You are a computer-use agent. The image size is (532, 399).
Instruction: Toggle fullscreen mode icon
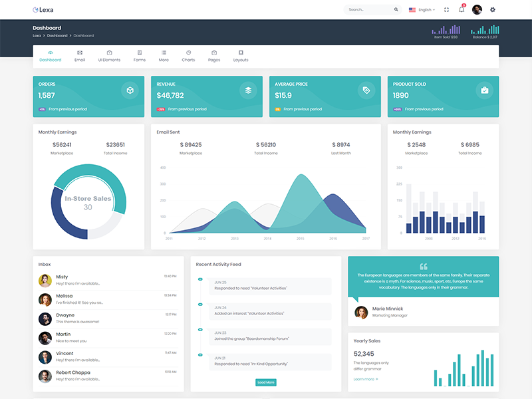point(446,10)
